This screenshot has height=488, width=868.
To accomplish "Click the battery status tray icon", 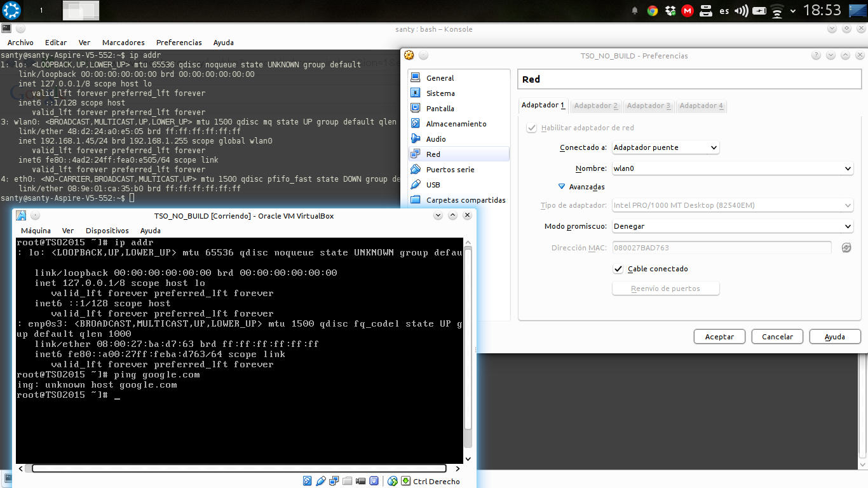I will (759, 11).
